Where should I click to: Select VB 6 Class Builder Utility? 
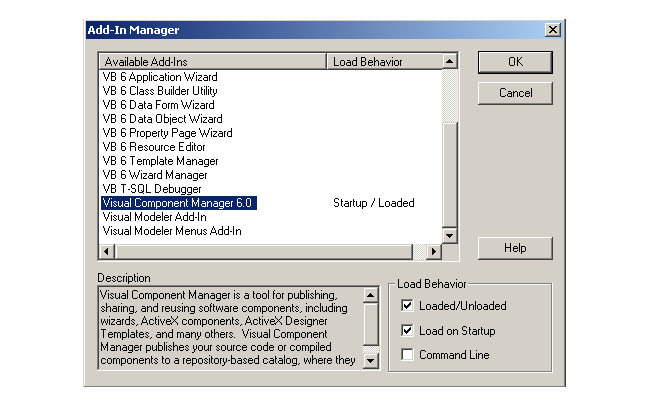[160, 91]
